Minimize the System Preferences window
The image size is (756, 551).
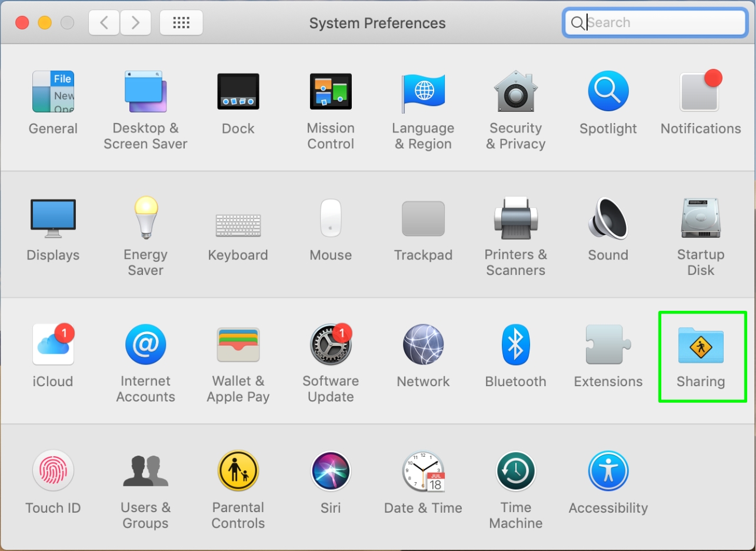45,23
